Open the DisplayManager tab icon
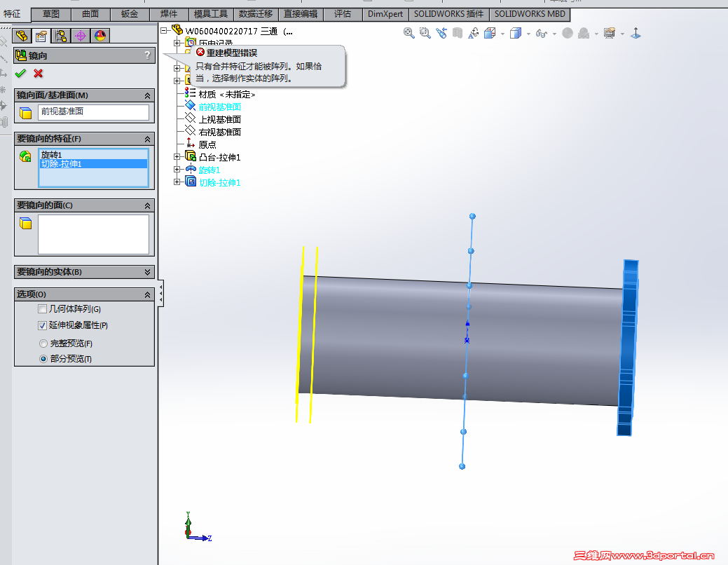728x565 pixels. click(x=99, y=36)
